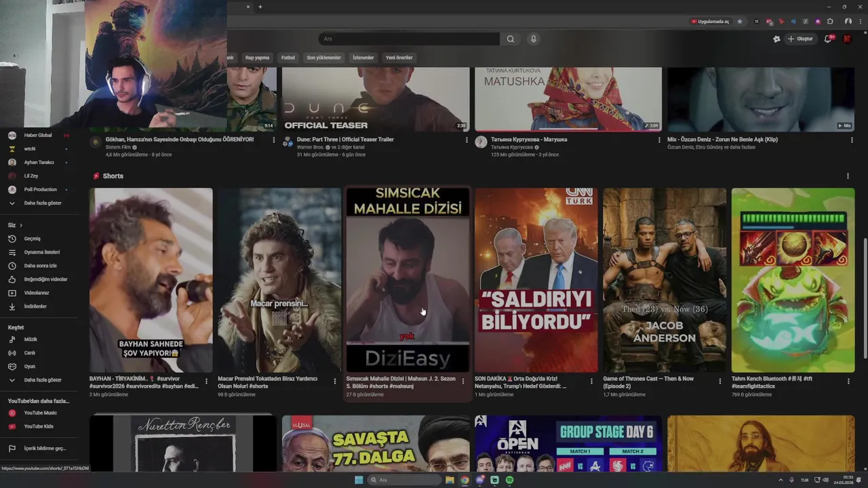
Task: Open the YouTube notifications bell
Action: pyautogui.click(x=827, y=39)
